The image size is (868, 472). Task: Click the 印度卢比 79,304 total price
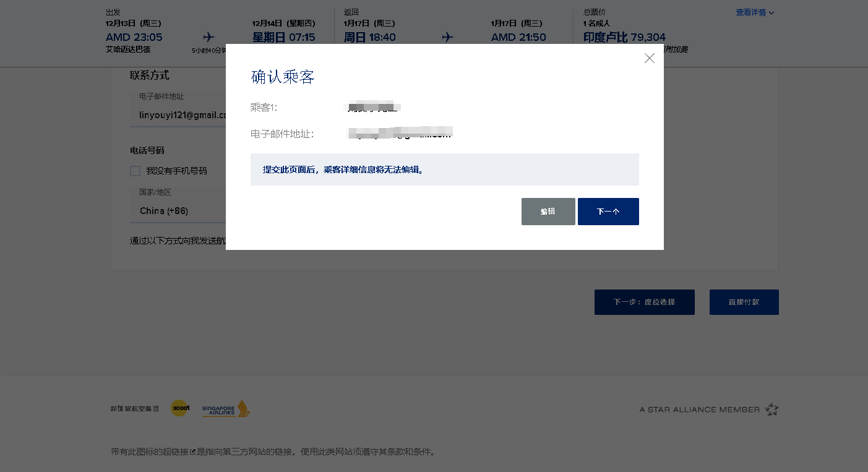624,37
